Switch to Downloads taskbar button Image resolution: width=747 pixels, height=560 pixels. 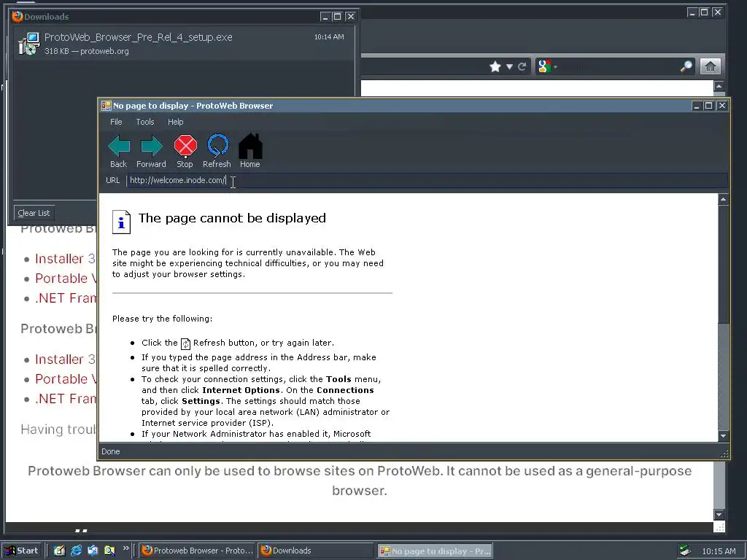click(x=315, y=551)
